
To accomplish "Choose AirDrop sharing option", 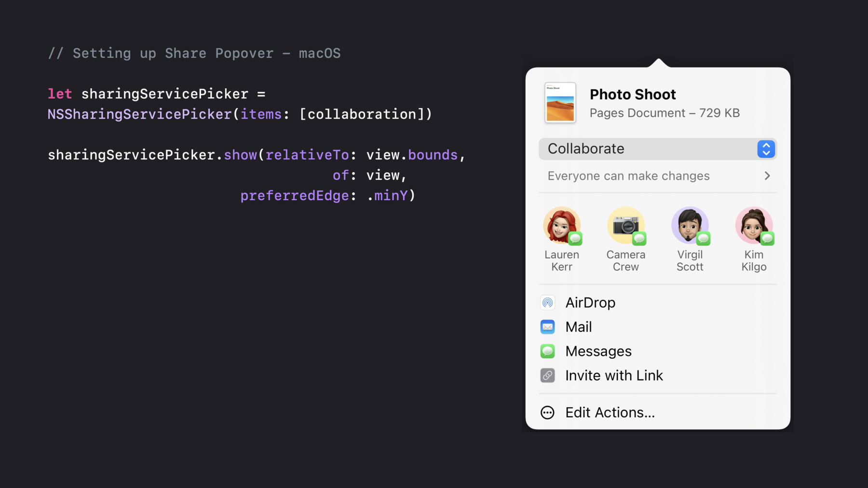I will coord(658,303).
